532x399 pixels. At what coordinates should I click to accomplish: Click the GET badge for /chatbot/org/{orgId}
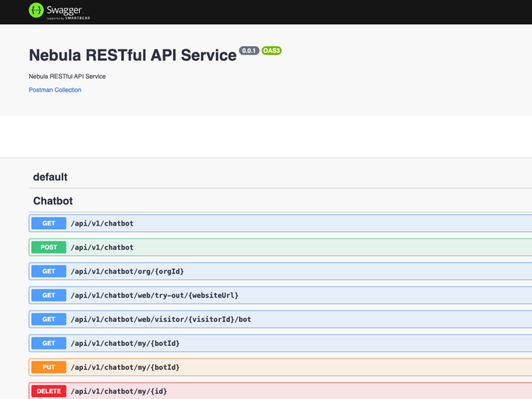coord(49,271)
